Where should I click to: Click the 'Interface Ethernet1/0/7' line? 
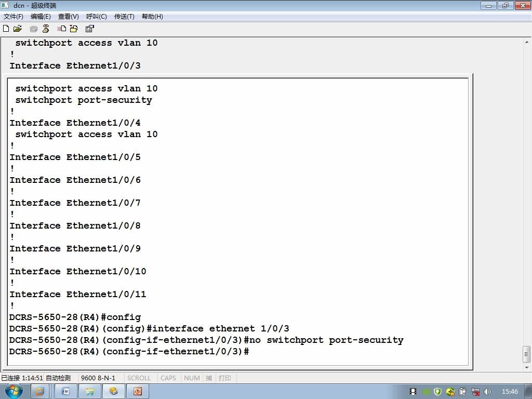(x=75, y=203)
